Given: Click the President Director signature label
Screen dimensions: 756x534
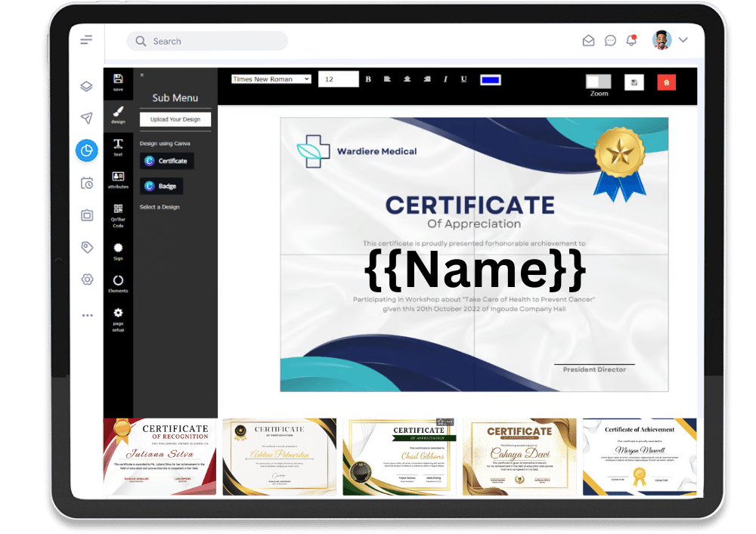Looking at the screenshot, I should tap(594, 369).
